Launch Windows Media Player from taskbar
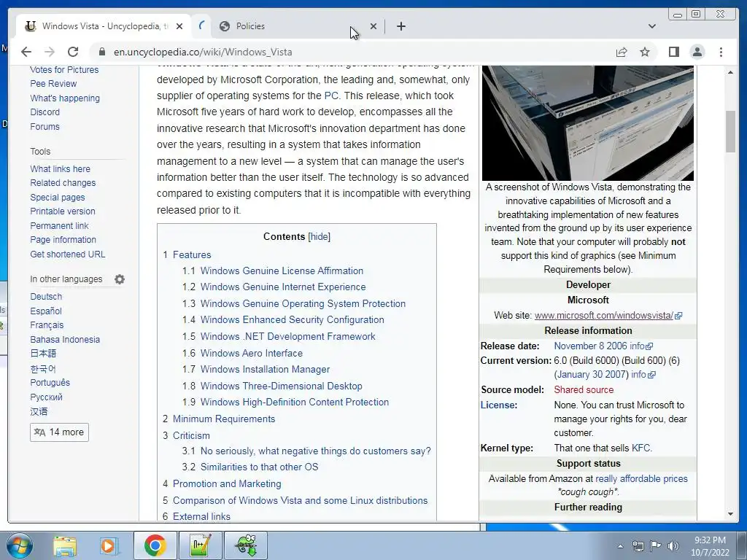 click(108, 545)
